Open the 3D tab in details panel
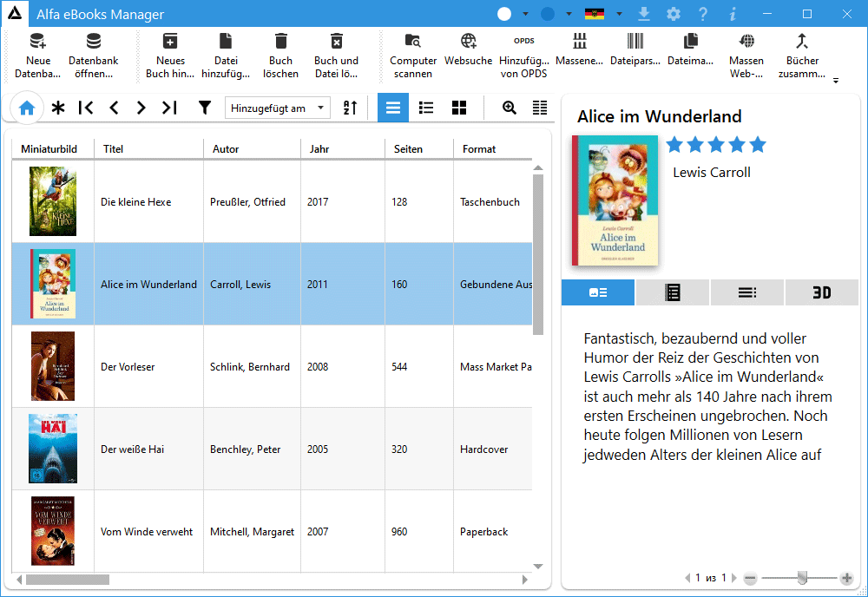 [x=821, y=292]
